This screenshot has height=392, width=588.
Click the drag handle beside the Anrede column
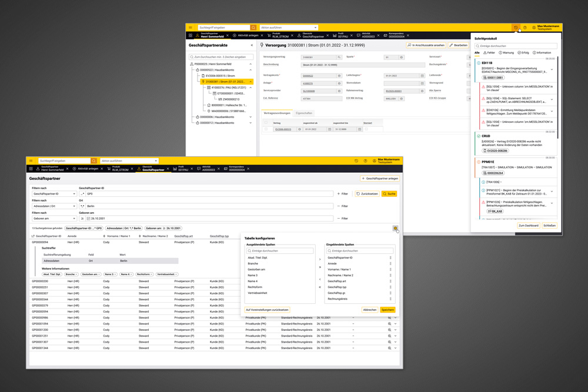tap(390, 264)
